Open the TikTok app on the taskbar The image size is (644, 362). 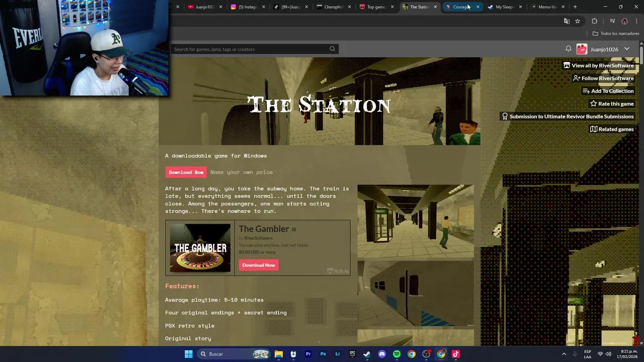click(456, 354)
